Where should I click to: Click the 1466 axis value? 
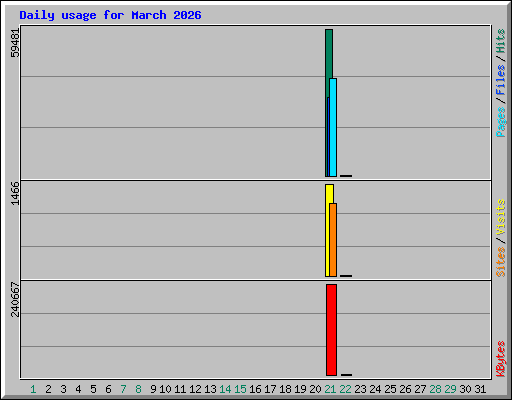(15, 193)
